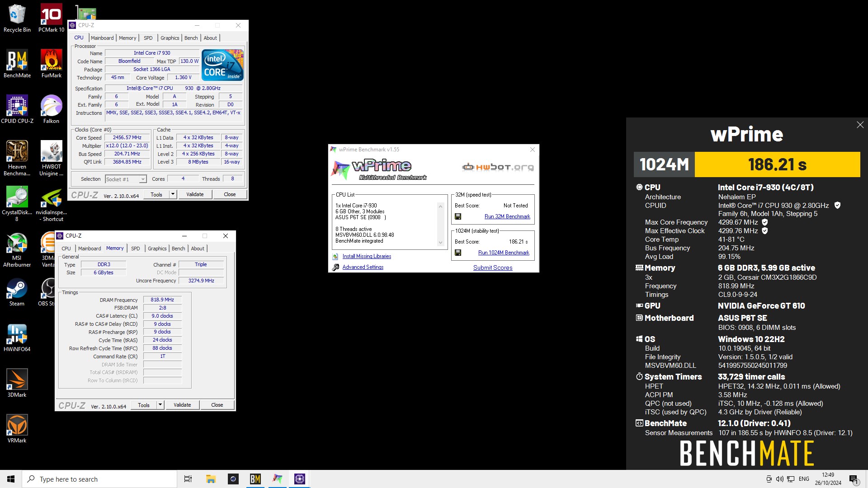Click the '818.9 MHz' DRAM Frequency value

162,300
